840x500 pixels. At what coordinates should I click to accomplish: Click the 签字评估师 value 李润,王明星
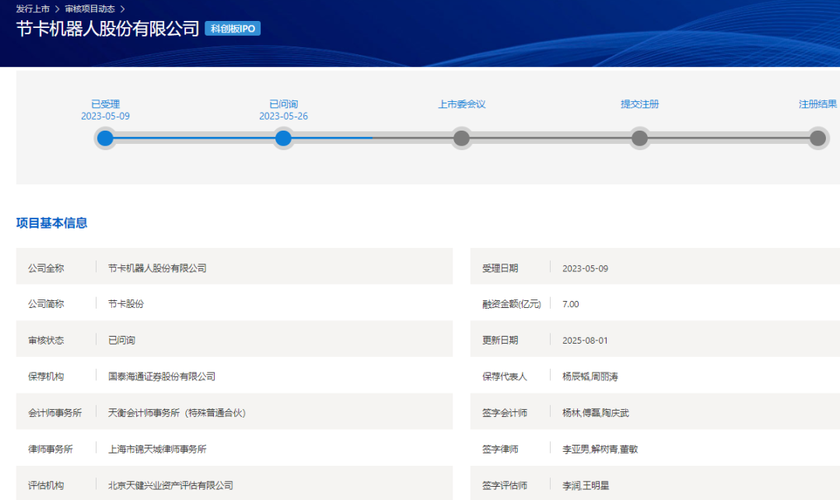click(x=586, y=486)
